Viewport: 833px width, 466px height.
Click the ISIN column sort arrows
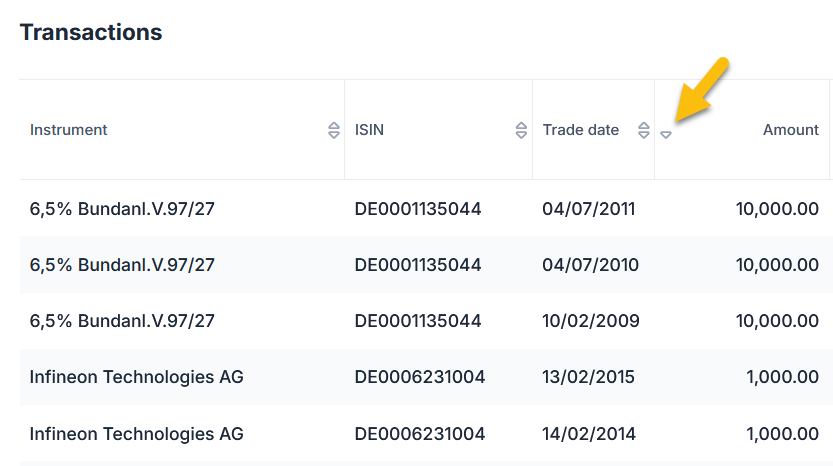[521, 130]
